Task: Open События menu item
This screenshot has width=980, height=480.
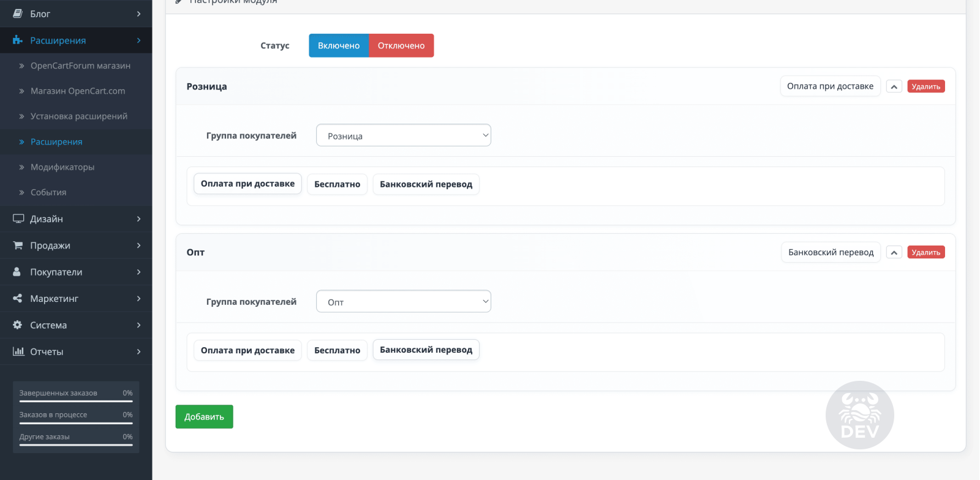Action: [x=76, y=192]
